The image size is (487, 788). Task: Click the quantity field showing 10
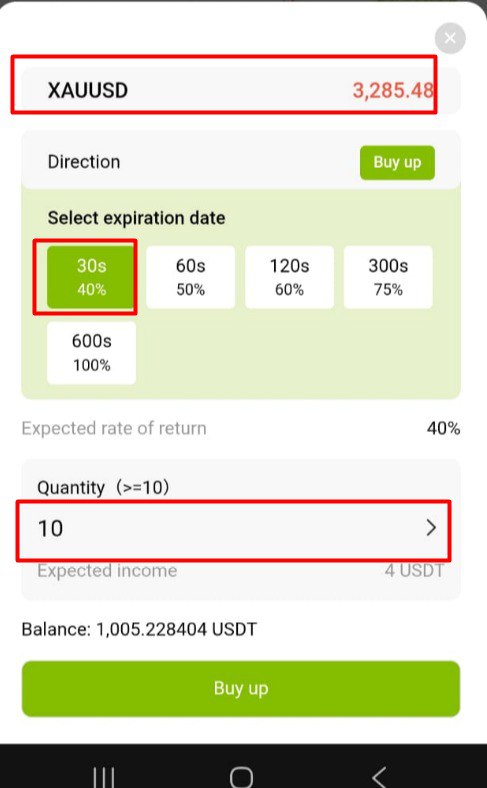pyautogui.click(x=234, y=529)
